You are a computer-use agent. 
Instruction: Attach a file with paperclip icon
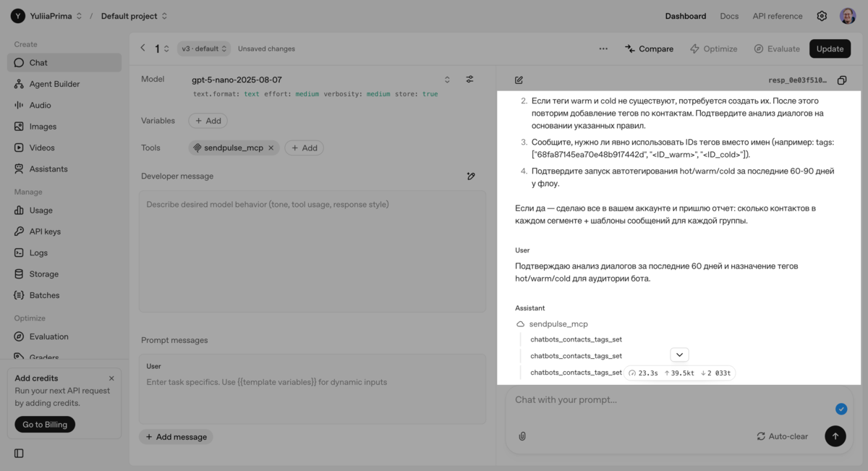pos(522,436)
